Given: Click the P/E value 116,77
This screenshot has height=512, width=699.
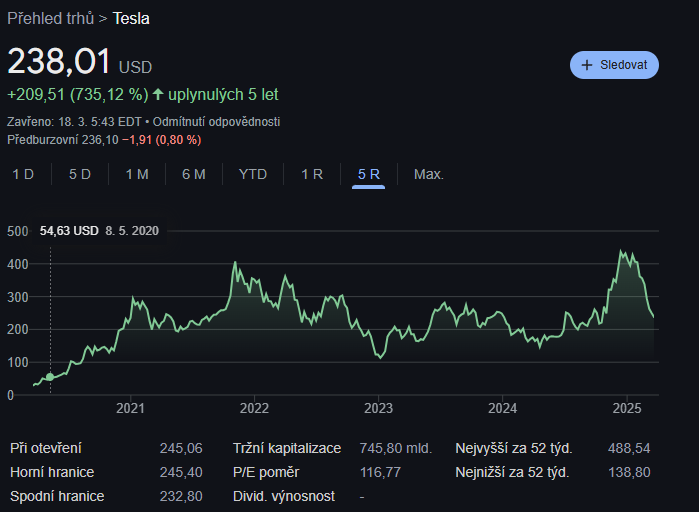Looking at the screenshot, I should coord(380,472).
